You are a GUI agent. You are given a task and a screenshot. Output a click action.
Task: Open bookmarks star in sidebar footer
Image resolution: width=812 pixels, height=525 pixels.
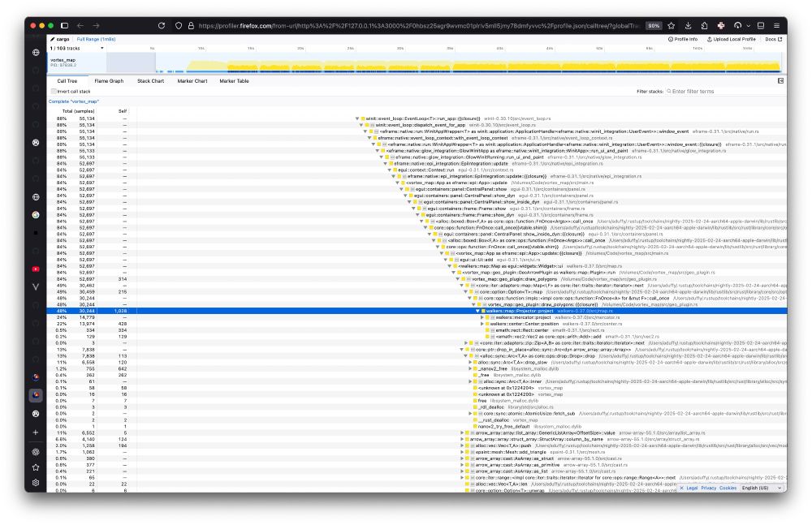(x=36, y=467)
